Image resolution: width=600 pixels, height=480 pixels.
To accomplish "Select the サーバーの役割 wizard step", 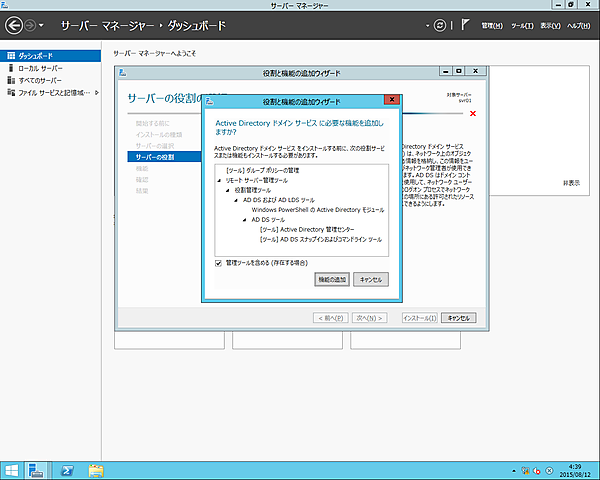I will [164, 157].
